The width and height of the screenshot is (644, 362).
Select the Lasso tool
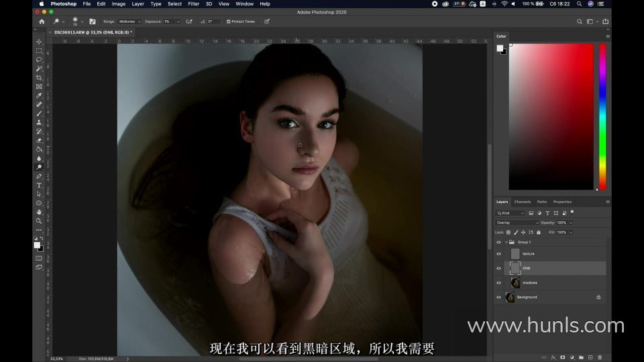click(x=39, y=60)
